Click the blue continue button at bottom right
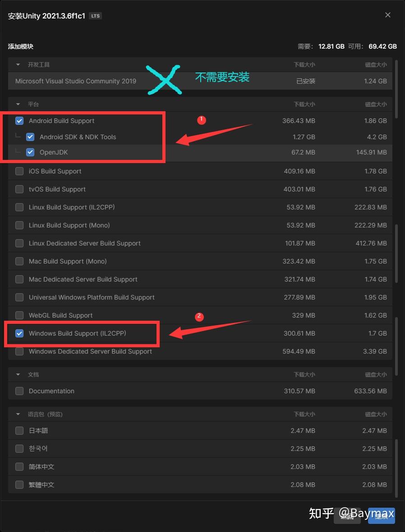This screenshot has height=532, width=405. [x=381, y=516]
